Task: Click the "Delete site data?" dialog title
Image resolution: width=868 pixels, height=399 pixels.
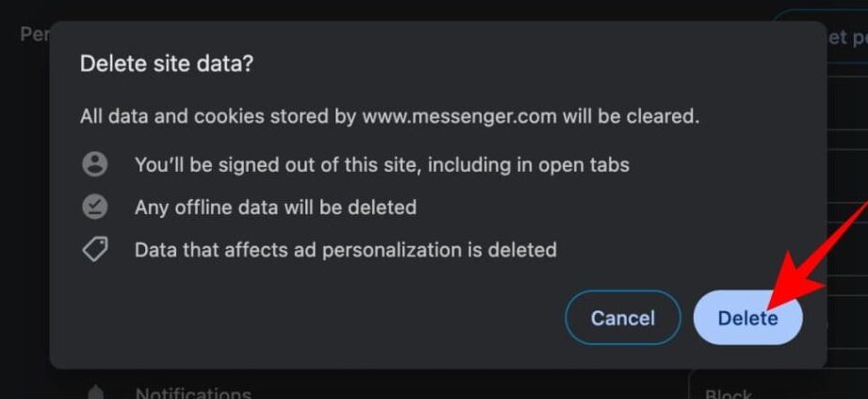Action: tap(167, 63)
